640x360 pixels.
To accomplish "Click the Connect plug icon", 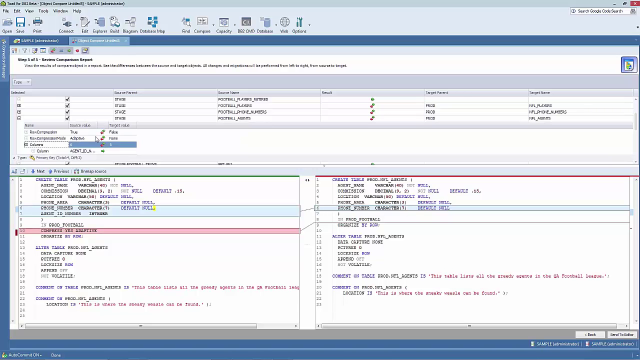I will 66,25.
